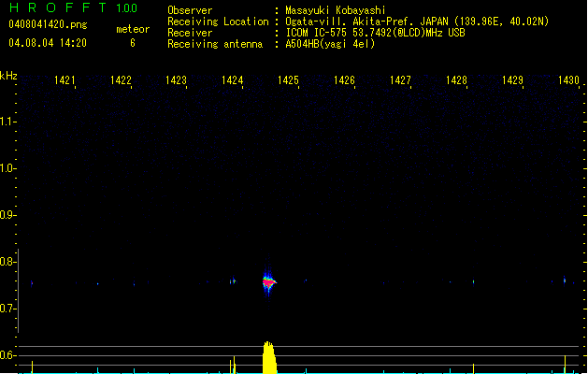Click the bright meteor echo near 1425
Image resolution: width=588 pixels, height=374 pixels.
click(269, 280)
